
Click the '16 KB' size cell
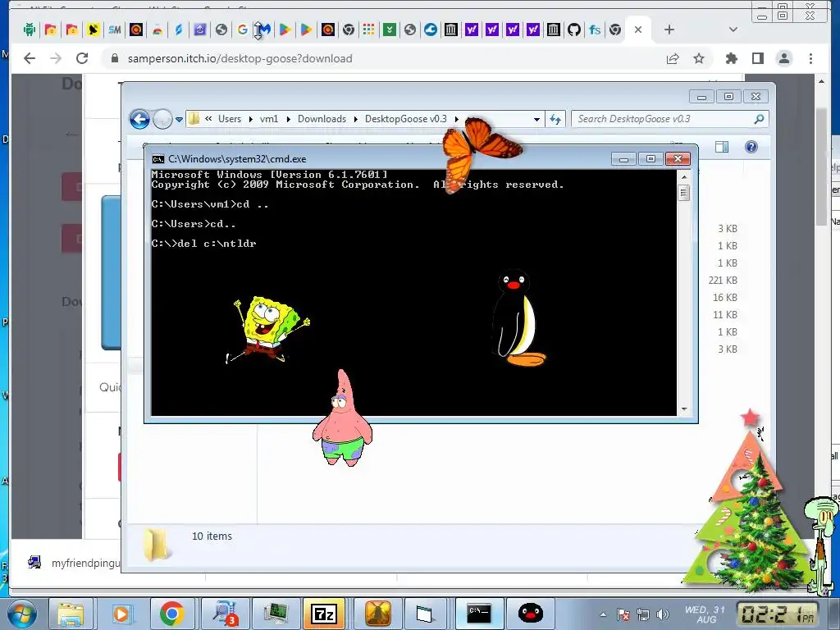[x=725, y=297]
